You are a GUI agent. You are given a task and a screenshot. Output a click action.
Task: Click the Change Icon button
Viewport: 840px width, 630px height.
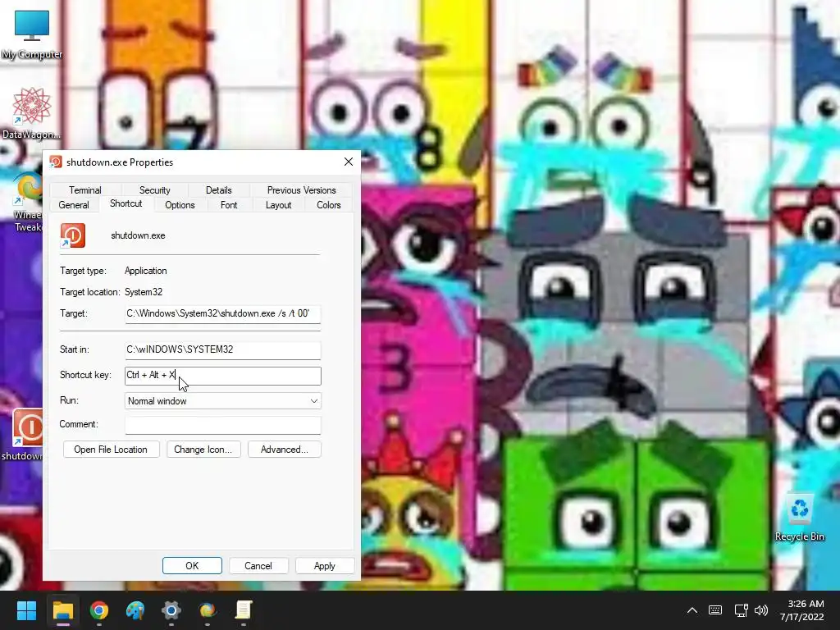pyautogui.click(x=203, y=450)
